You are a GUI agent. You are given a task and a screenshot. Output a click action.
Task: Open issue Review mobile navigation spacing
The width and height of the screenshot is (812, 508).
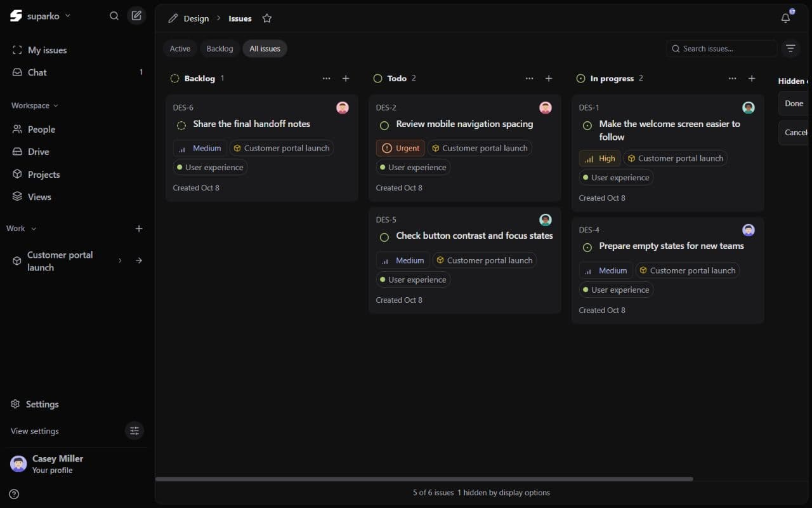(464, 124)
